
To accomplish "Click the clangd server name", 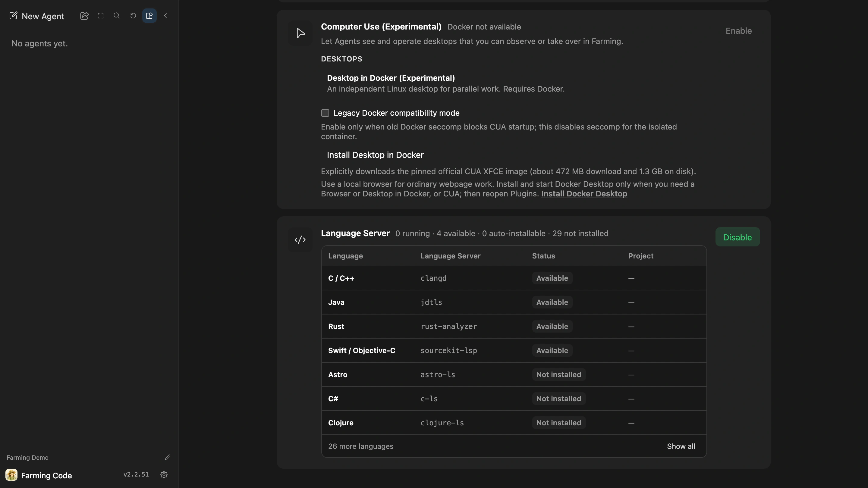I will click(433, 278).
